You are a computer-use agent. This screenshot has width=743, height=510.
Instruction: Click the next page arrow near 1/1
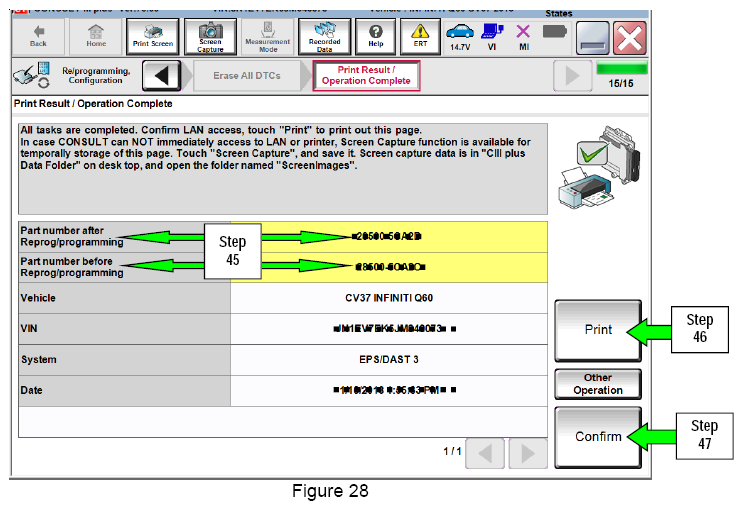coord(528,454)
